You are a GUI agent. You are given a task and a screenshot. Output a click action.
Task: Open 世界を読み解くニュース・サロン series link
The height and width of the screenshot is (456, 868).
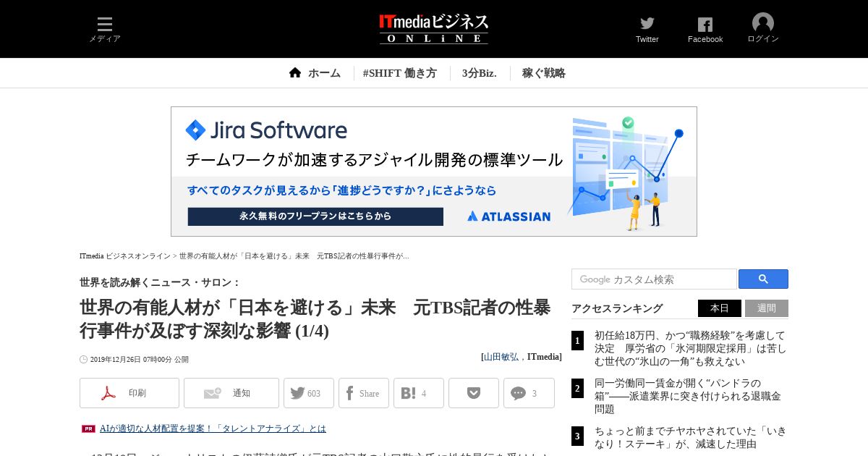coord(160,282)
